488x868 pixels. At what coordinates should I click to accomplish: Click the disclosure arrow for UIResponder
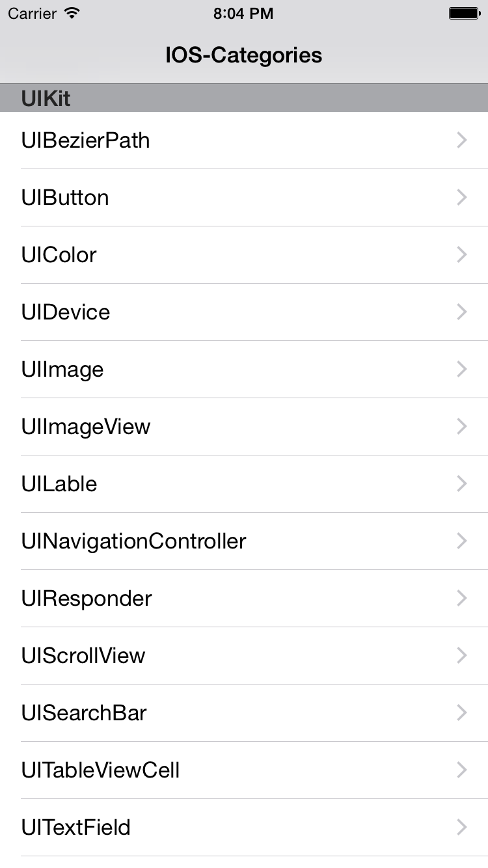click(462, 599)
